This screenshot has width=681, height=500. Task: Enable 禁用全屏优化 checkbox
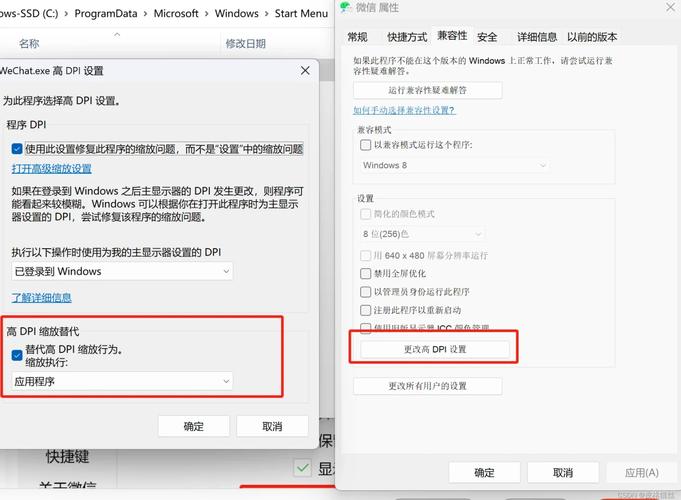point(366,273)
